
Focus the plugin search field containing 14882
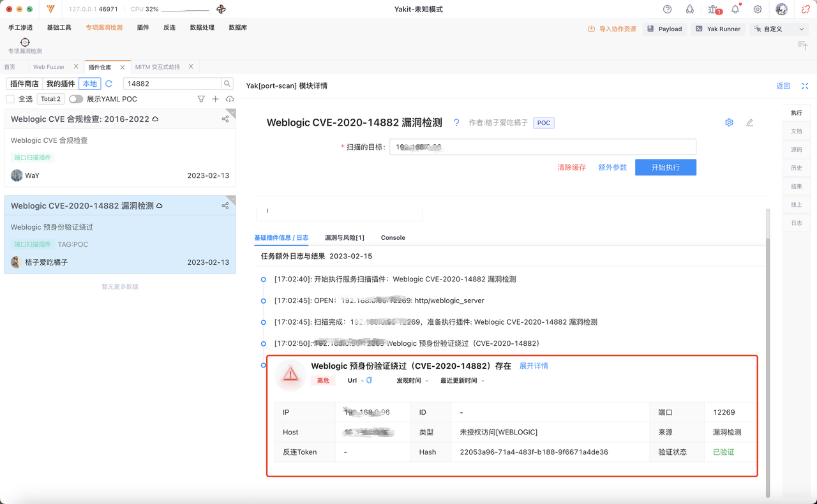[172, 84]
